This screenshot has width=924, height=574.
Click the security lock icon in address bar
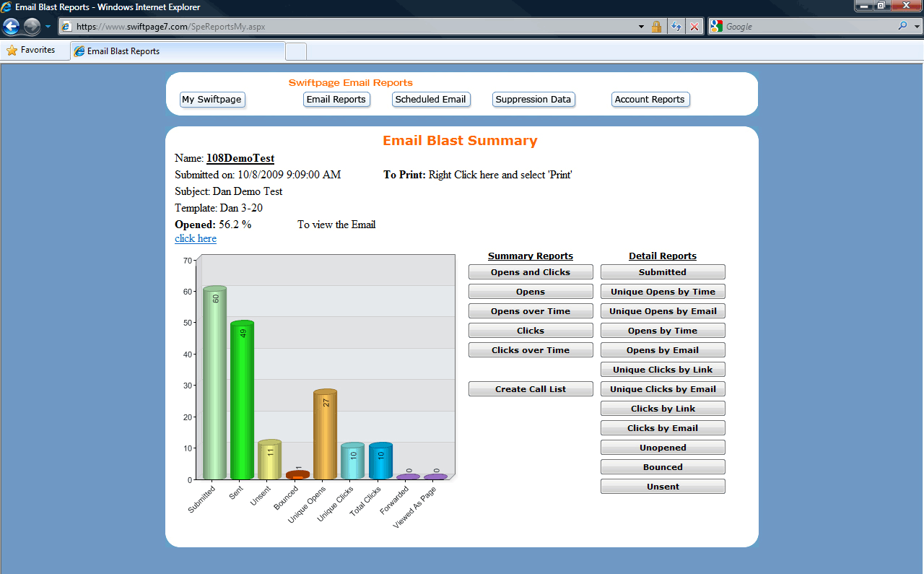[x=656, y=27]
